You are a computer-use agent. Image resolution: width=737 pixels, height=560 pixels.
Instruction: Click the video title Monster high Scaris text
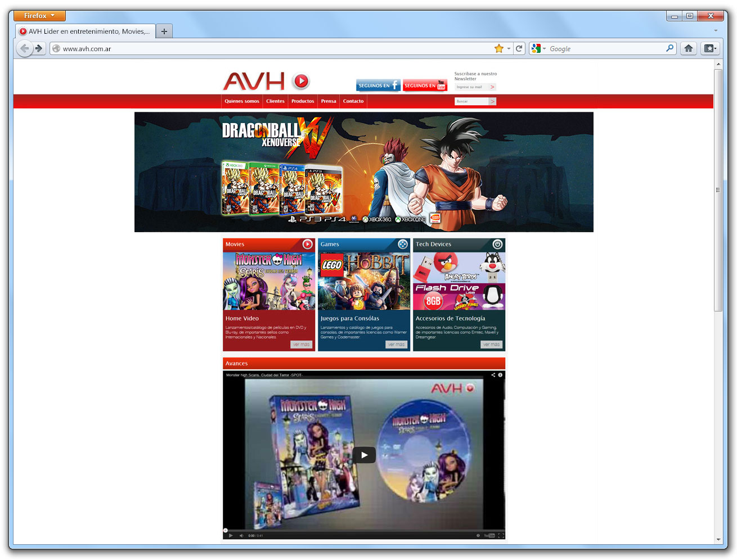pyautogui.click(x=264, y=375)
